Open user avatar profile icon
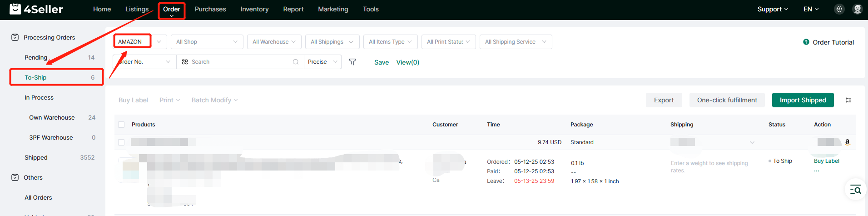 point(858,9)
